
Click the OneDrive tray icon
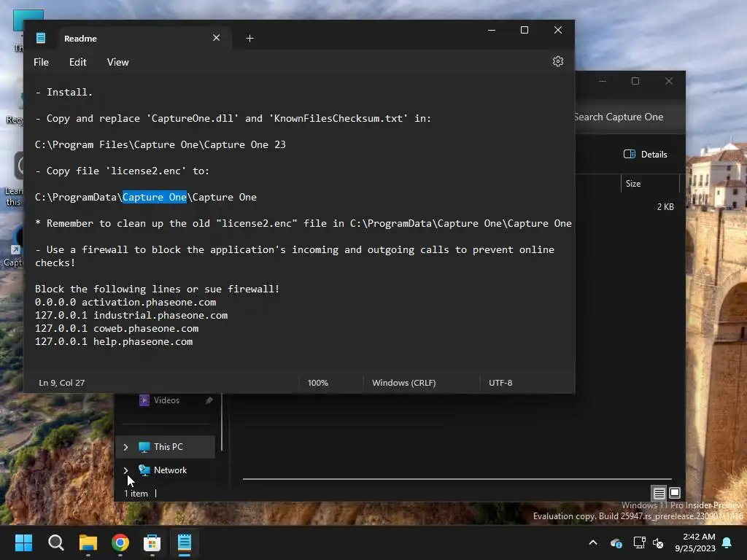point(616,542)
